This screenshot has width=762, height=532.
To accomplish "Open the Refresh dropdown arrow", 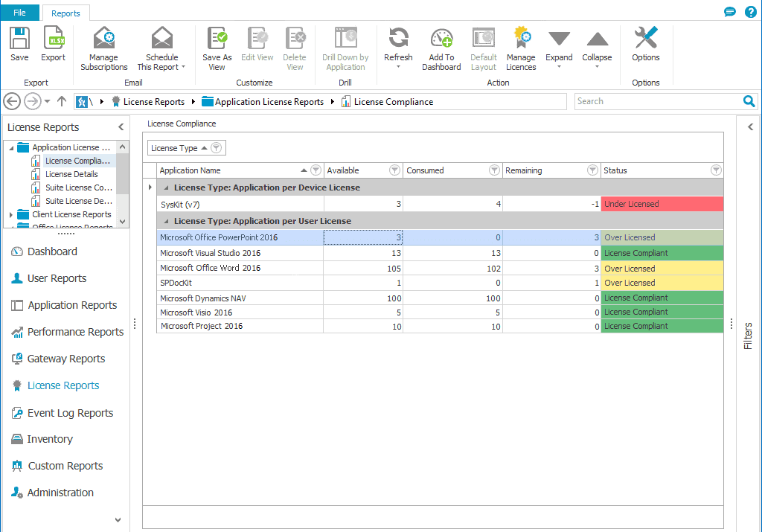I will 398,67.
